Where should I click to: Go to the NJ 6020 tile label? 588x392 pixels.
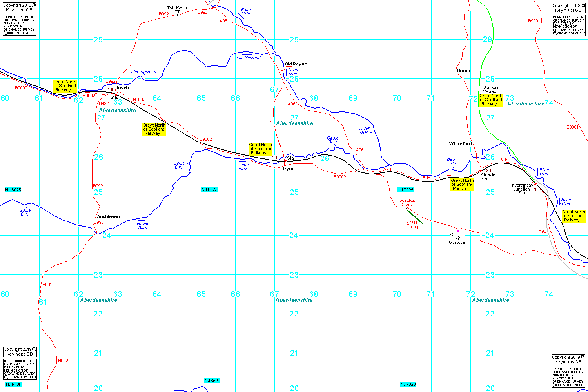point(13,385)
